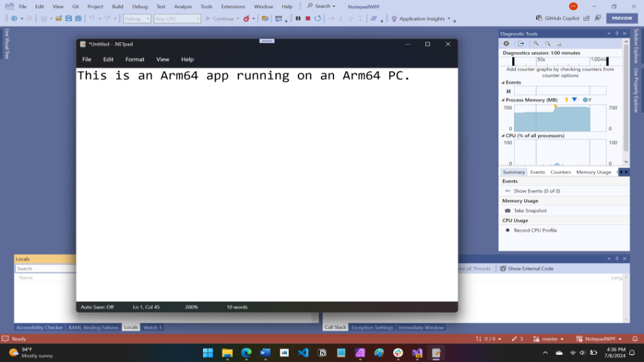Open Application Insights flame icon
The width and height of the screenshot is (644, 362).
393,18
